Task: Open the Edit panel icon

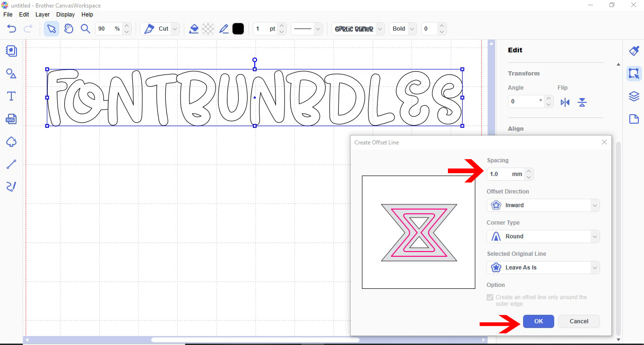Action: [x=634, y=74]
